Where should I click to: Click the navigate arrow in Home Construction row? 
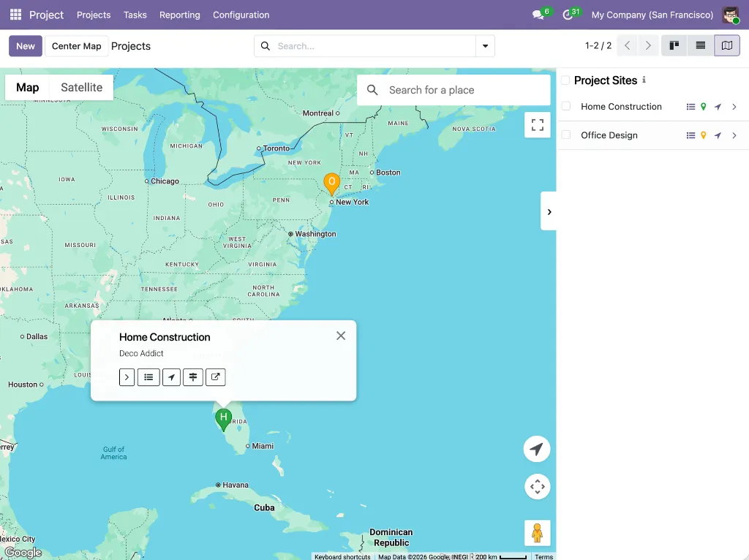(x=718, y=107)
